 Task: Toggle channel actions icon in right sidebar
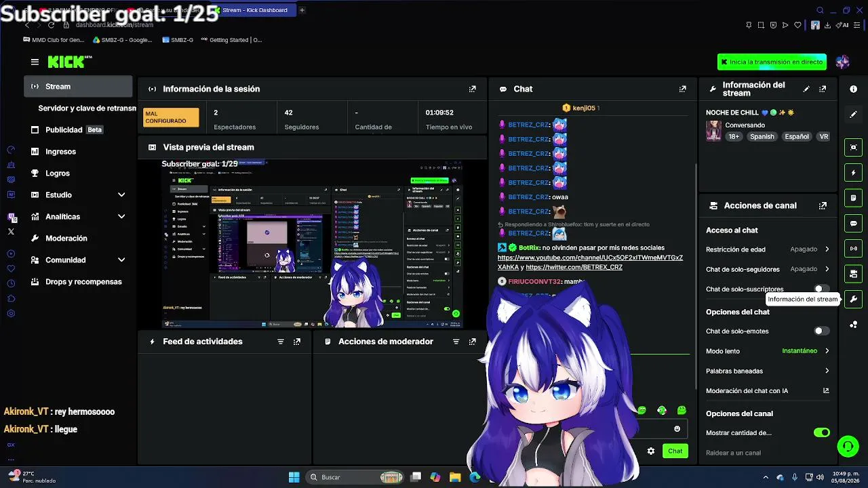coord(853,274)
